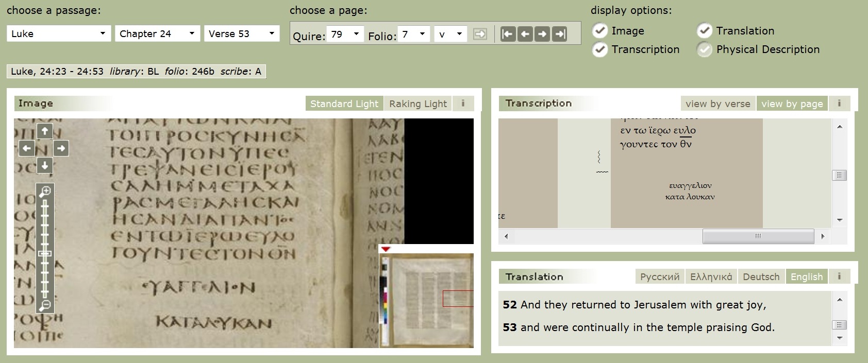Select view by verse

(x=718, y=103)
